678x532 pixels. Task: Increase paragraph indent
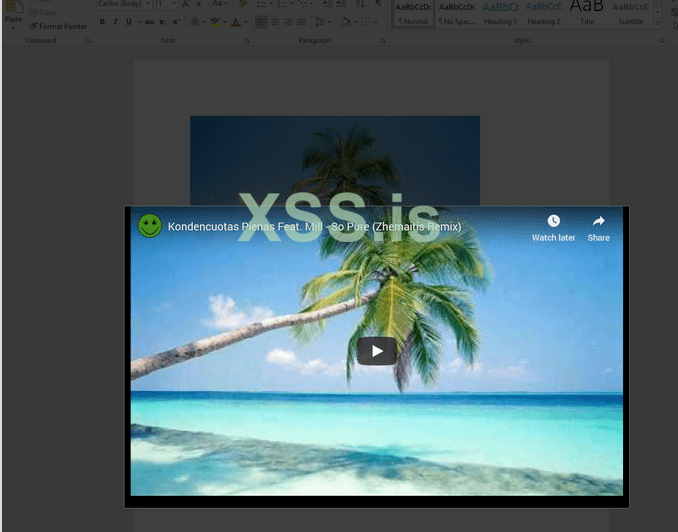pos(341,4)
